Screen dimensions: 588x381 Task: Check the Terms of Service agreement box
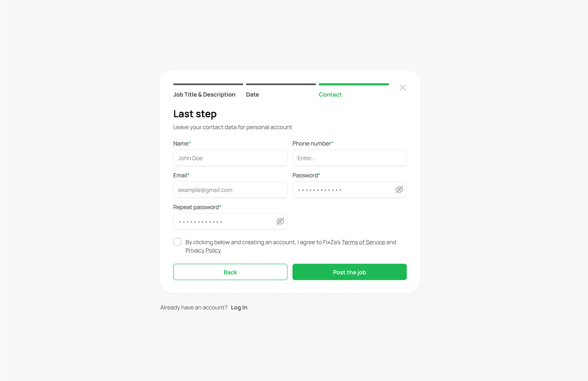tap(177, 242)
